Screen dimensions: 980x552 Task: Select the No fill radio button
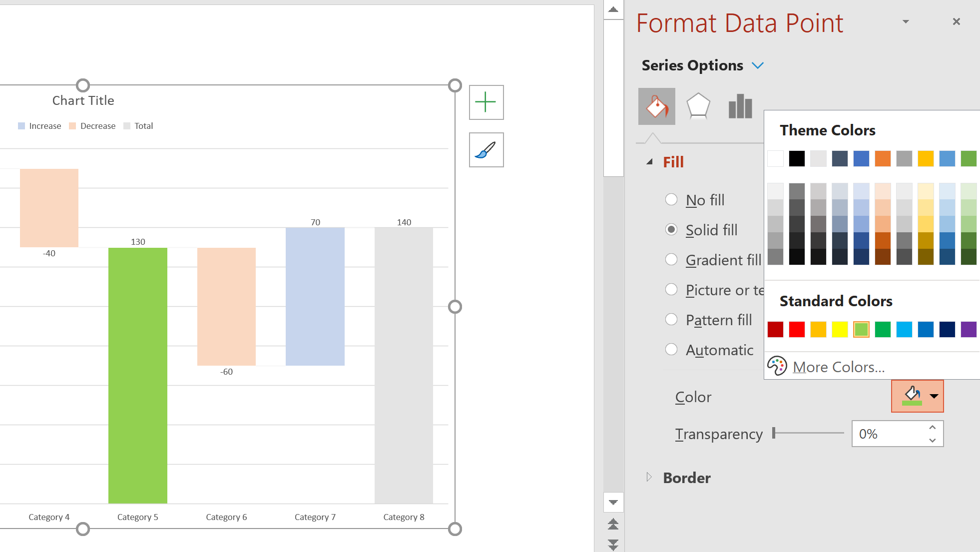coord(671,200)
